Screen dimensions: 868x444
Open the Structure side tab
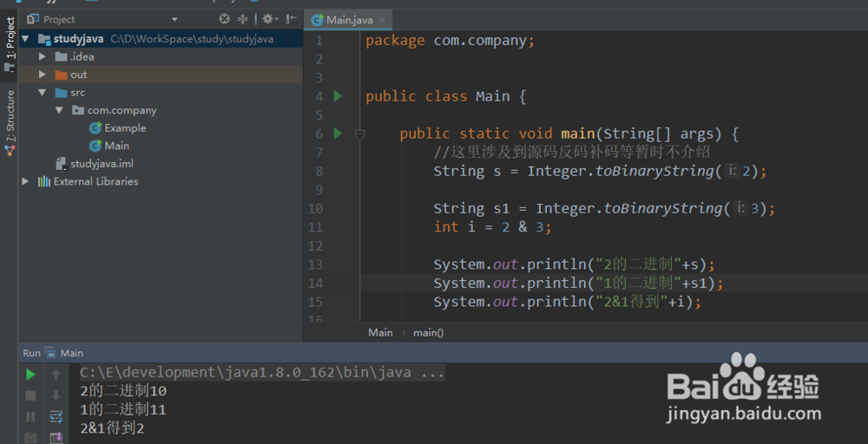point(10,121)
